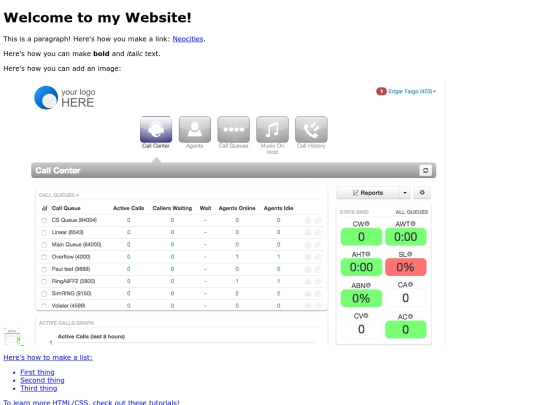Click the green ABN 0% tile
The width and height of the screenshot is (540, 405).
[x=361, y=298]
